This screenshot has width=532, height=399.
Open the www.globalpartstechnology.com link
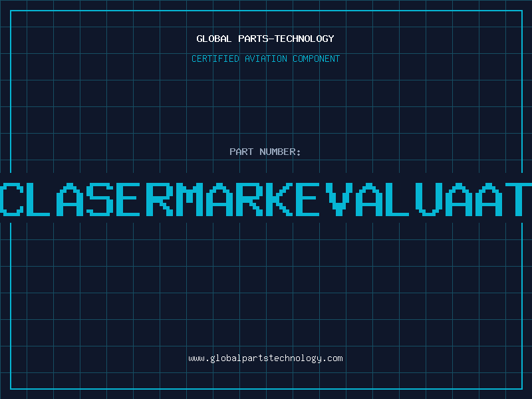[x=265, y=358]
